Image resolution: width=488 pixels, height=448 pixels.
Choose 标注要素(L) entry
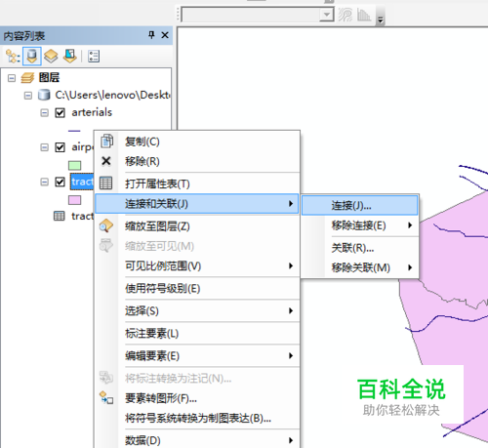coord(197,333)
